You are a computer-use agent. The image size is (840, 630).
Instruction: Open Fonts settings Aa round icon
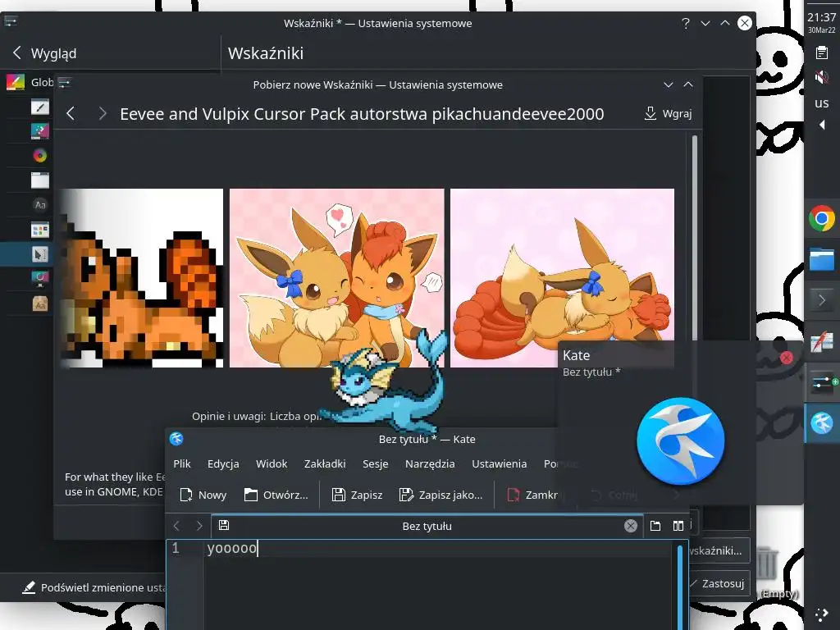click(40, 204)
